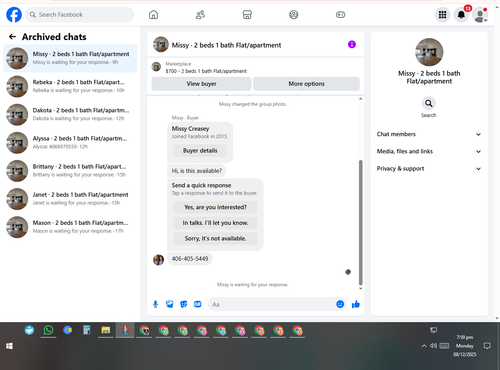Image resolution: width=500 pixels, height=370 pixels.
Task: Record a voice clip with microphone icon
Action: pyautogui.click(x=155, y=304)
